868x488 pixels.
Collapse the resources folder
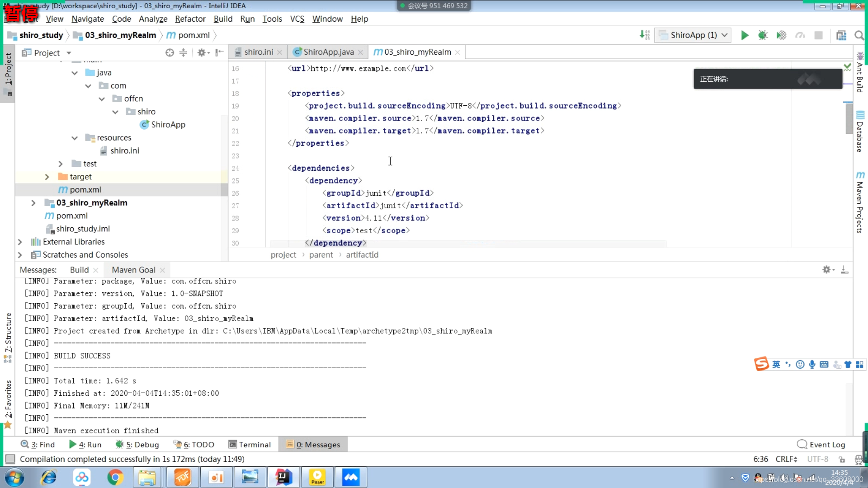click(x=75, y=138)
